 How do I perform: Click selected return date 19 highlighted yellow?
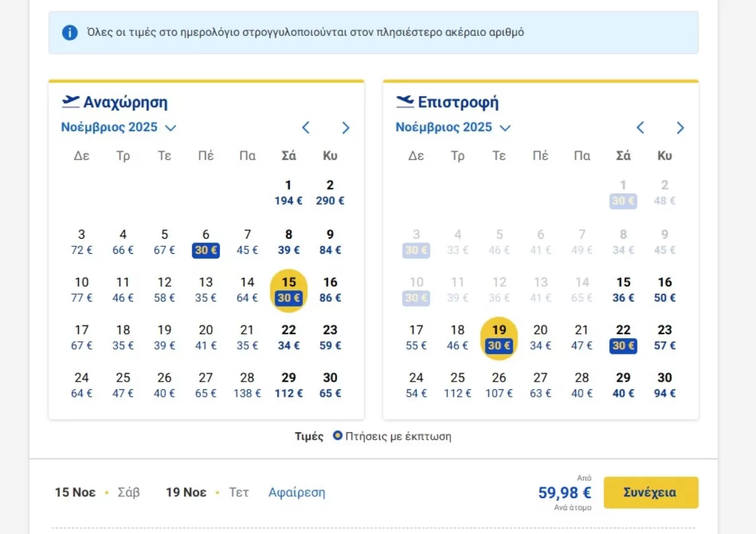(x=499, y=339)
